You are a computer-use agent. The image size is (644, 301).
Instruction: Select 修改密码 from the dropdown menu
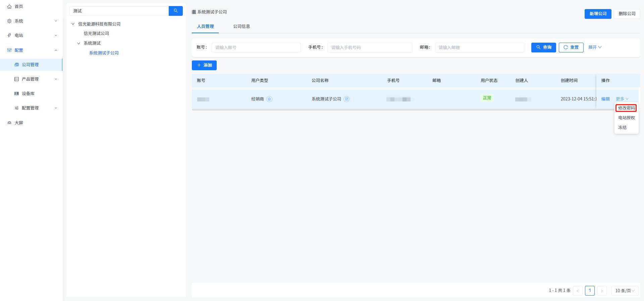tap(626, 108)
